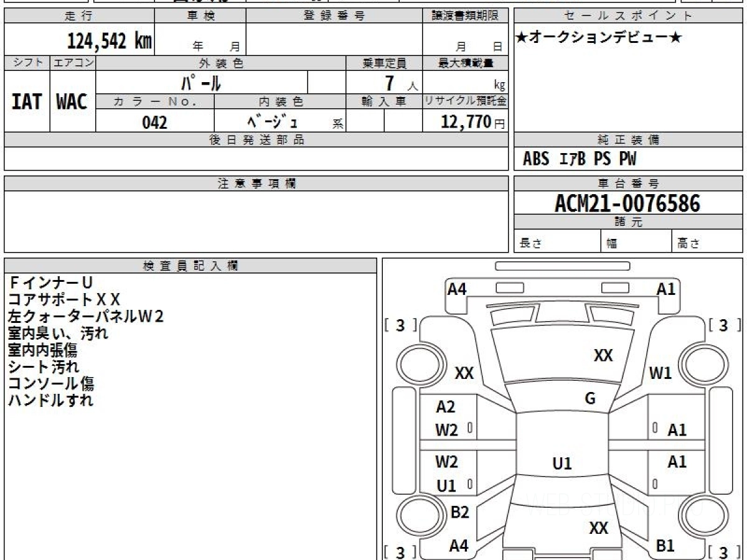Click the A4 mark at the front bumper corner
Image resolution: width=747 pixels, height=560 pixels.
(x=457, y=289)
